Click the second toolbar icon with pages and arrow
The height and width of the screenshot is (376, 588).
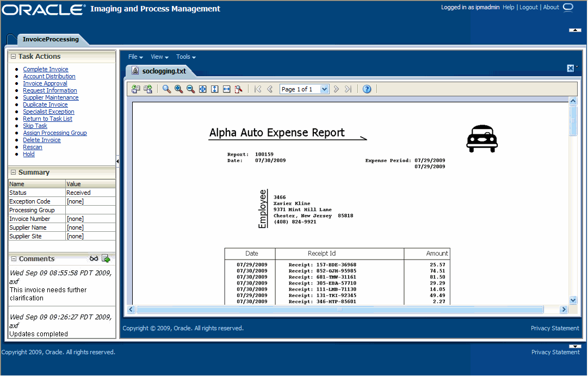[x=148, y=89]
